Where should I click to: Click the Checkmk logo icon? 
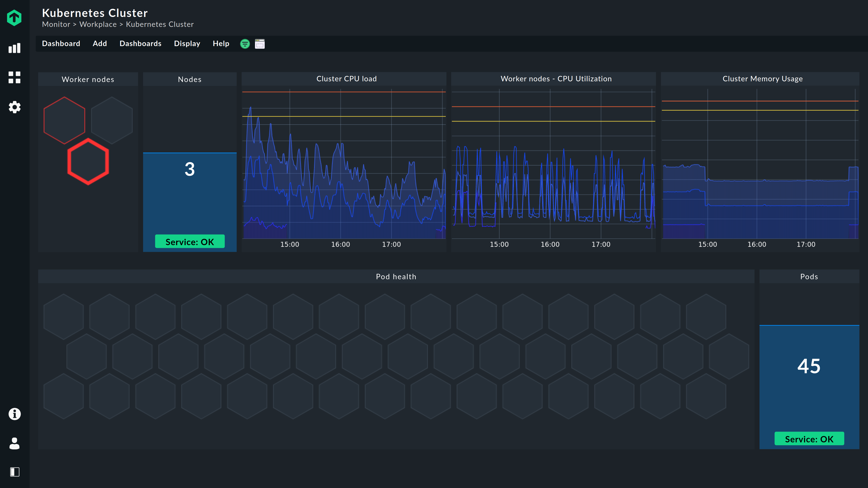point(14,18)
